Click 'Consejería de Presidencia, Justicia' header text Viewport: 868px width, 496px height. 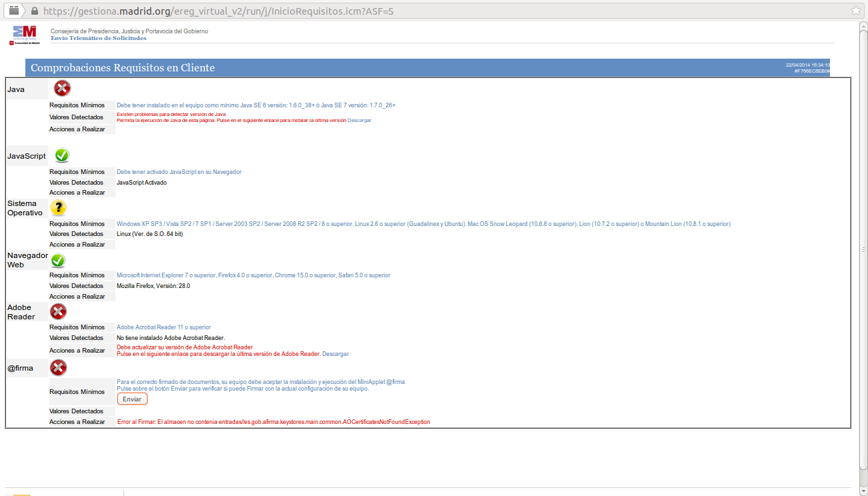click(x=129, y=31)
